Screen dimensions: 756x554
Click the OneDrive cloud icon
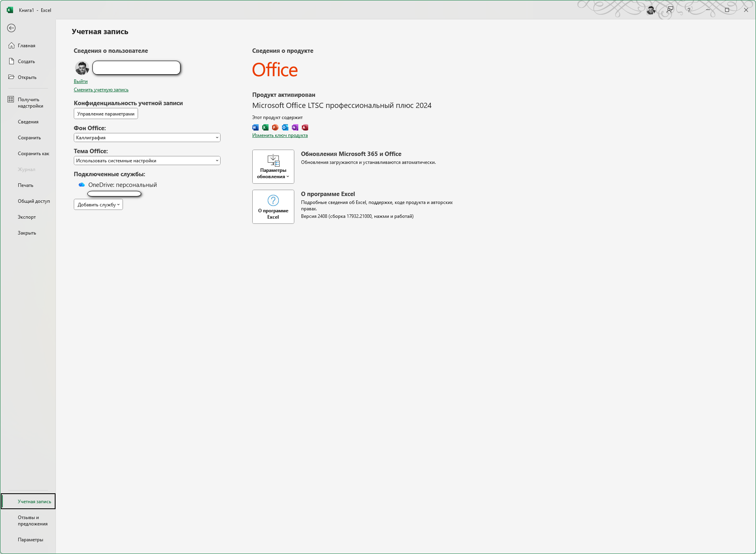[x=82, y=185]
